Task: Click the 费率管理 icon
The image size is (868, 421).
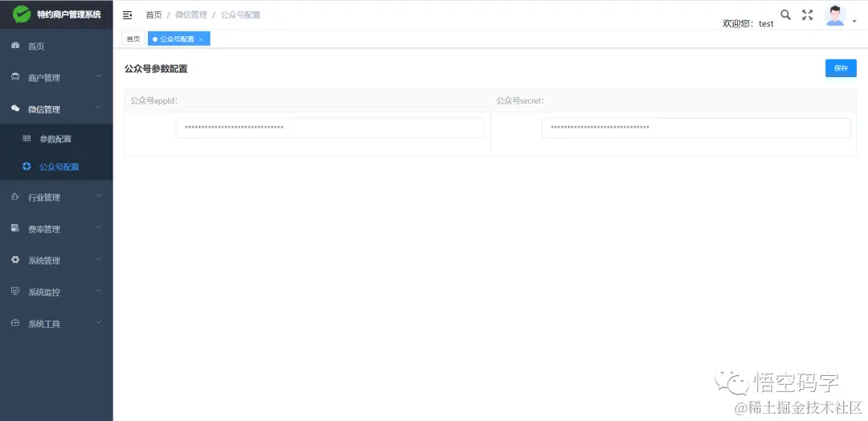Action: (x=15, y=228)
